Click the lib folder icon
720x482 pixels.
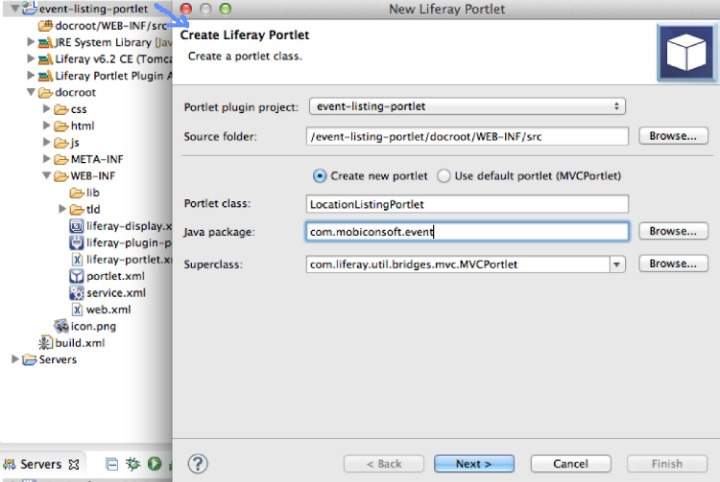pos(77,193)
